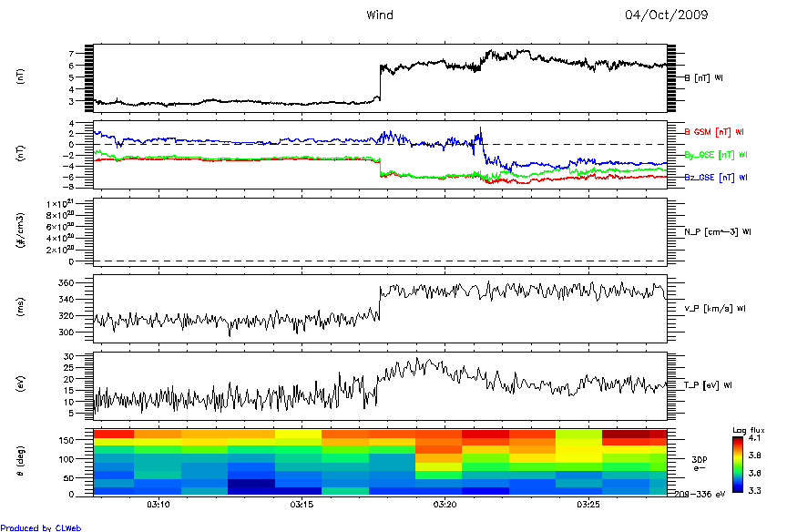Click the "Produced by CLWeb" link
787x532 pixels.
pyautogui.click(x=41, y=527)
